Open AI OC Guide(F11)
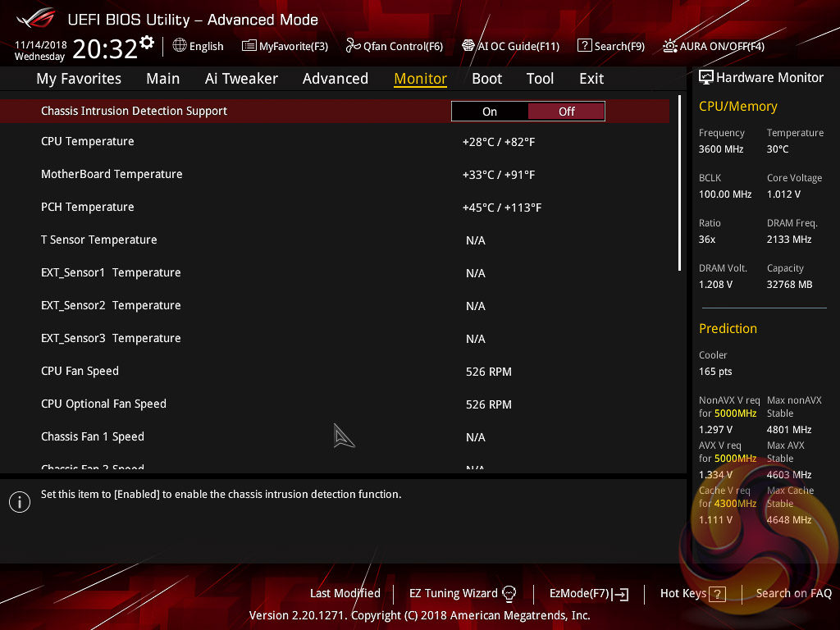 pos(511,46)
